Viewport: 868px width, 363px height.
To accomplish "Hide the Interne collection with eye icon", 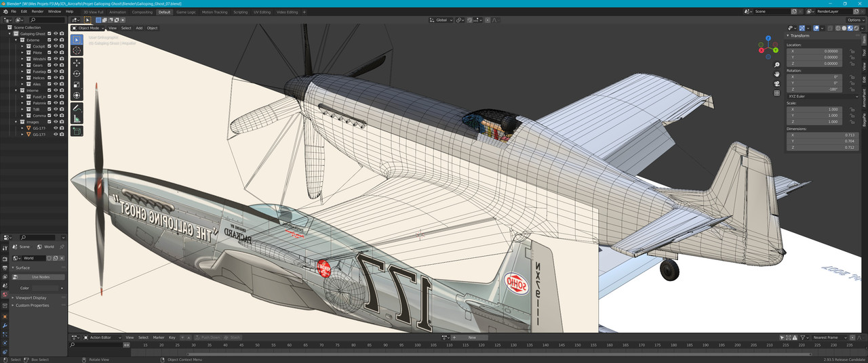I will point(56,90).
